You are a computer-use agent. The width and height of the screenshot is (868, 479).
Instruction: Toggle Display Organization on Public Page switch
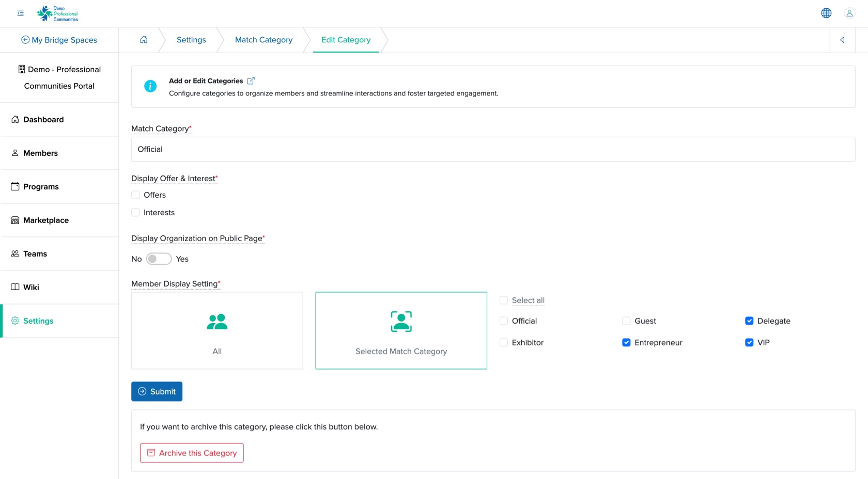(159, 259)
